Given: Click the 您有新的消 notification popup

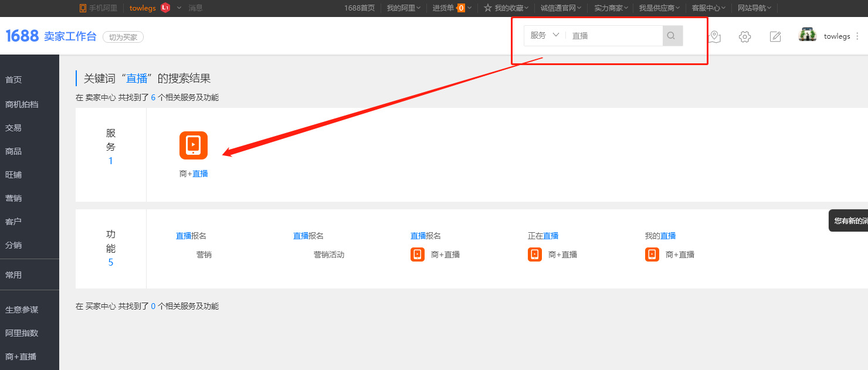Looking at the screenshot, I should coord(848,221).
